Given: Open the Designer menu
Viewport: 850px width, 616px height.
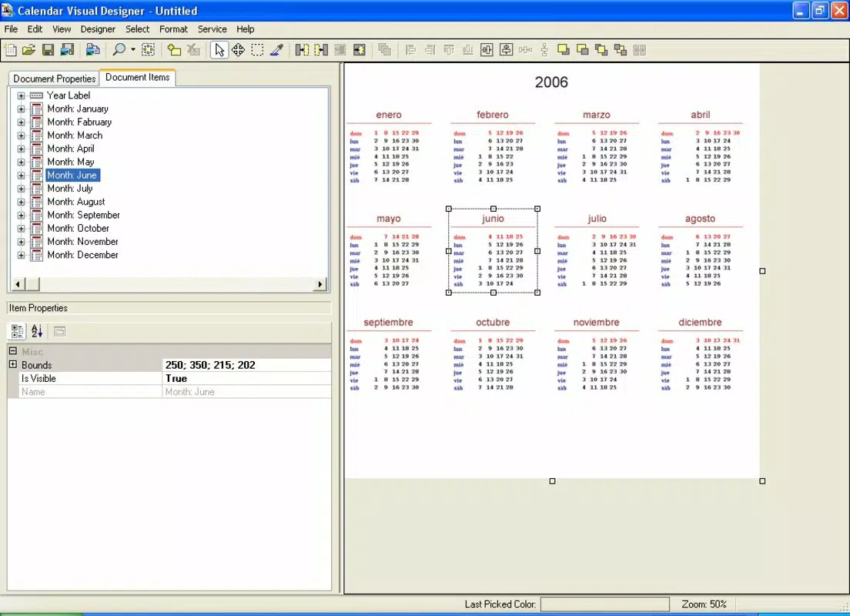Looking at the screenshot, I should [98, 28].
